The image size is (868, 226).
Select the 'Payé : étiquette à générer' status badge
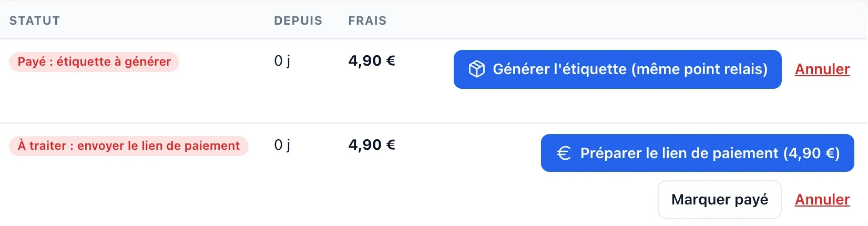[94, 61]
